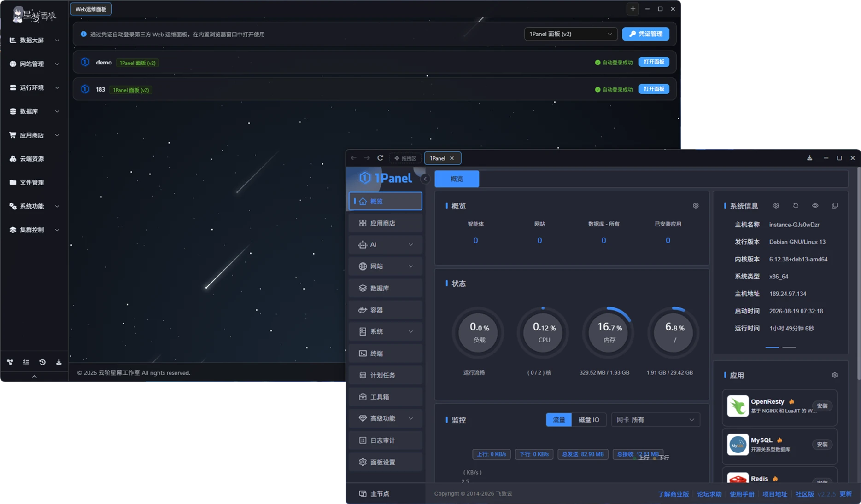Close the 1Panel browser tab
The width and height of the screenshot is (861, 504).
pyautogui.click(x=452, y=158)
